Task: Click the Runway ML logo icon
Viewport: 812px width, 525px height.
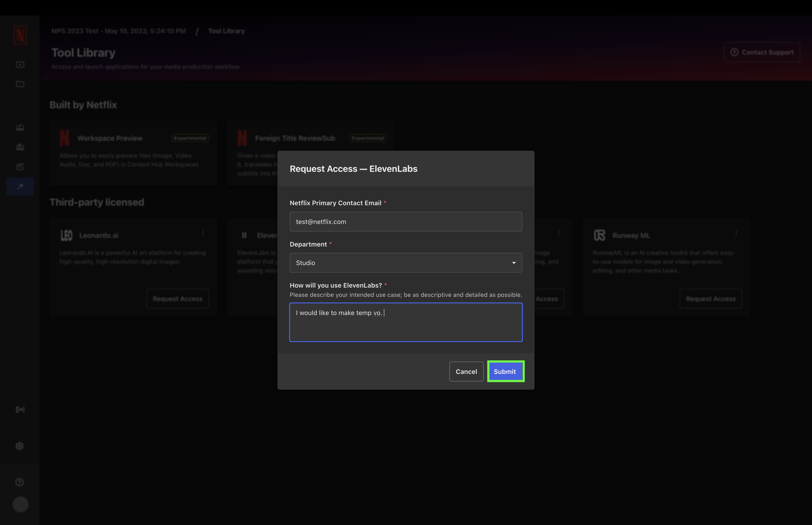Action: click(600, 235)
